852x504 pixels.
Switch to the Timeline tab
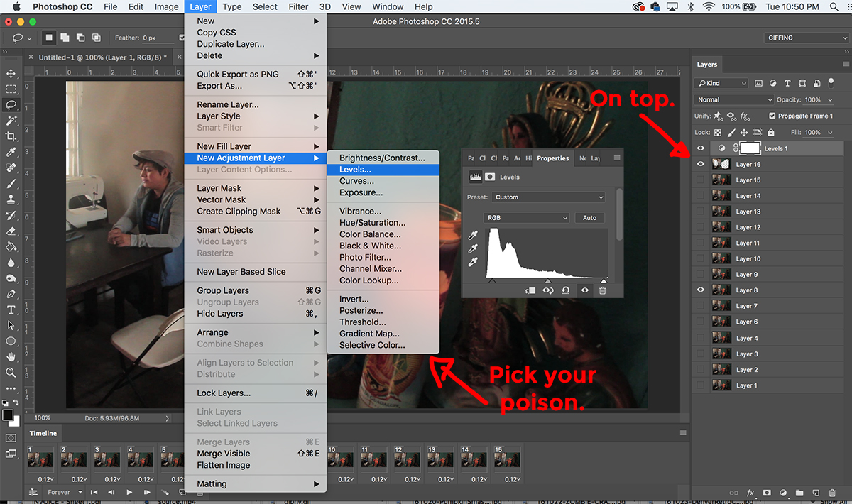(43, 433)
